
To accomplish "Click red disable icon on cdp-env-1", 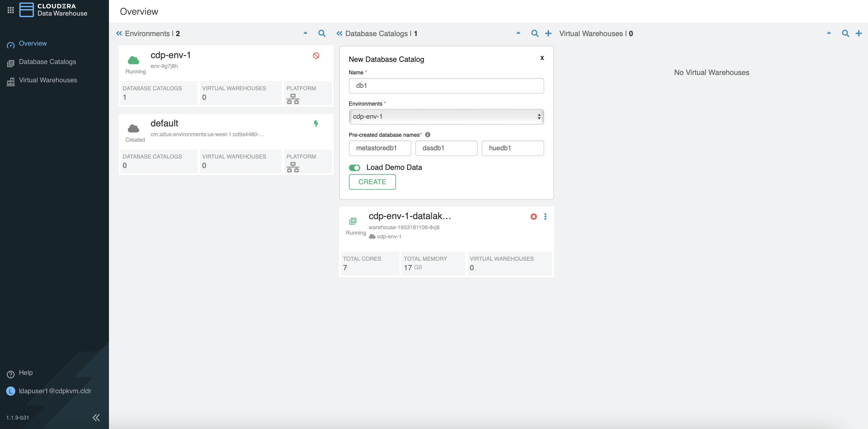I will [316, 56].
